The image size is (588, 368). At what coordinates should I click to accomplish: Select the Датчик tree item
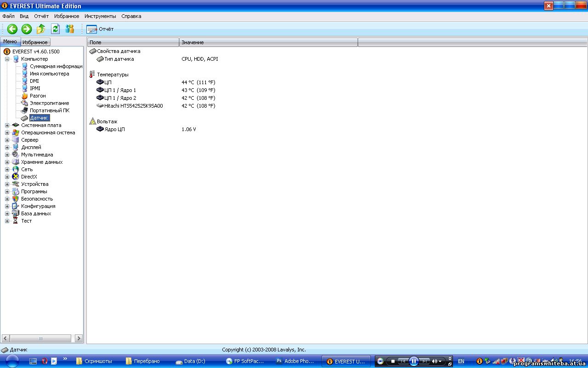pos(39,118)
